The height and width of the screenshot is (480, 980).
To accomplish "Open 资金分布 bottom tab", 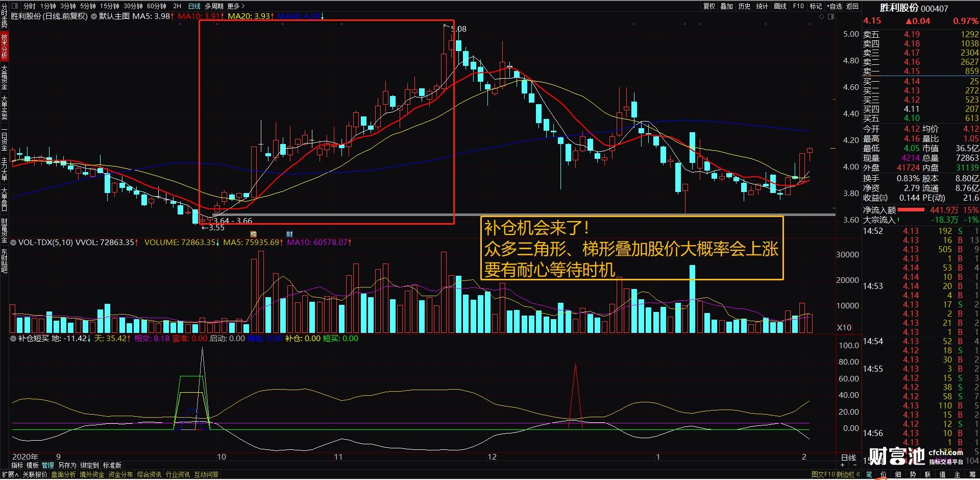I will (120, 474).
